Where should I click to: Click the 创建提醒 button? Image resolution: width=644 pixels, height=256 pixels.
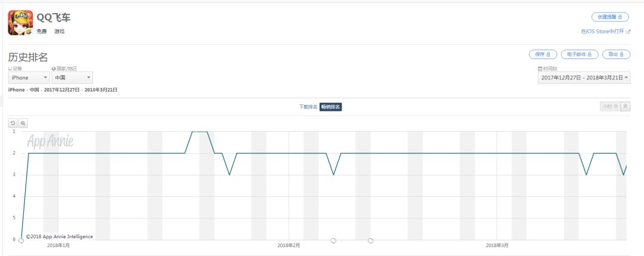click(609, 17)
